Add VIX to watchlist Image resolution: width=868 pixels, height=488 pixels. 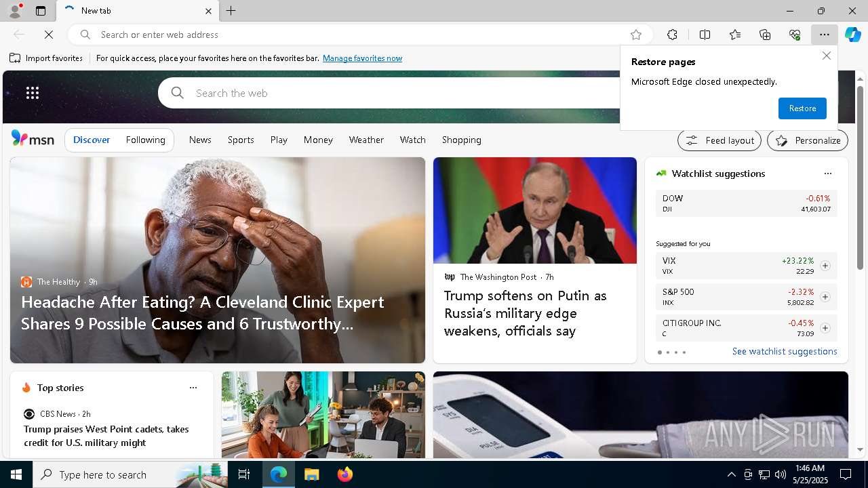[825, 266]
